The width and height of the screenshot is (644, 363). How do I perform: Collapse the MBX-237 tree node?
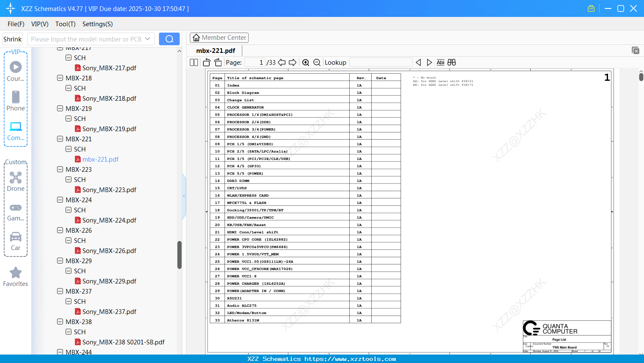[60, 291]
